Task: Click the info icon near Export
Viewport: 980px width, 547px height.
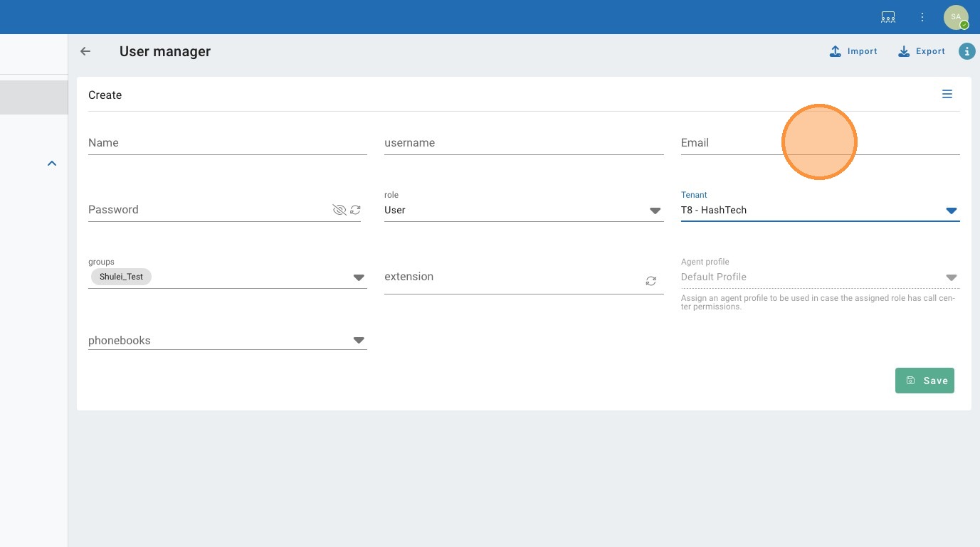Action: [966, 51]
